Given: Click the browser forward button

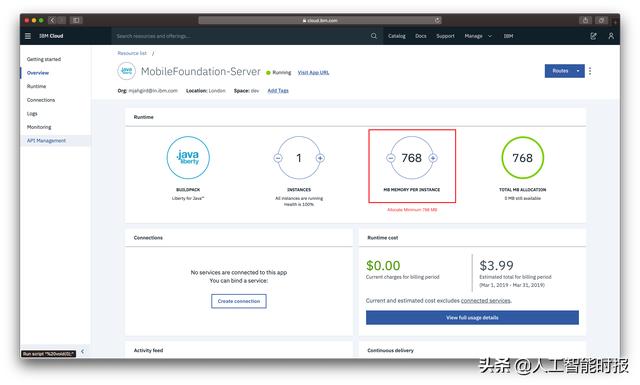Looking at the screenshot, I should tap(62, 20).
